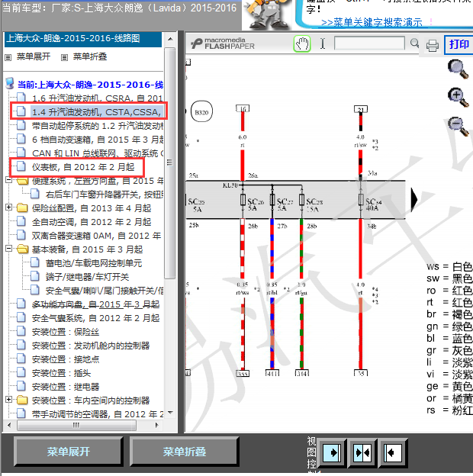Click document icon of 安全气囊系统
The image size is (473, 476).
[21, 318]
